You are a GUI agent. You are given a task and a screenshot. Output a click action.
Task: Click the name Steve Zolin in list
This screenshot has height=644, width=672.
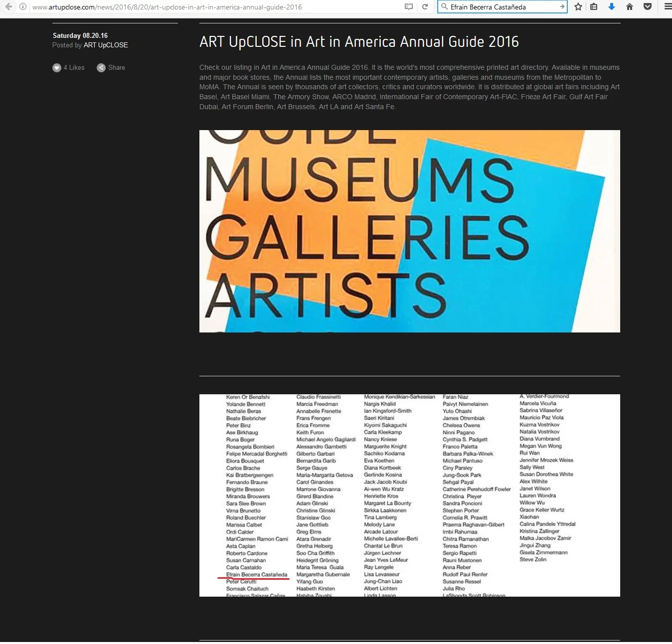coord(533,559)
